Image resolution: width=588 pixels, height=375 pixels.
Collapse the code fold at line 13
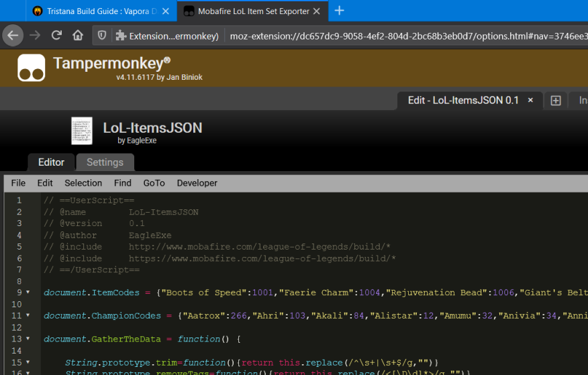coord(28,338)
